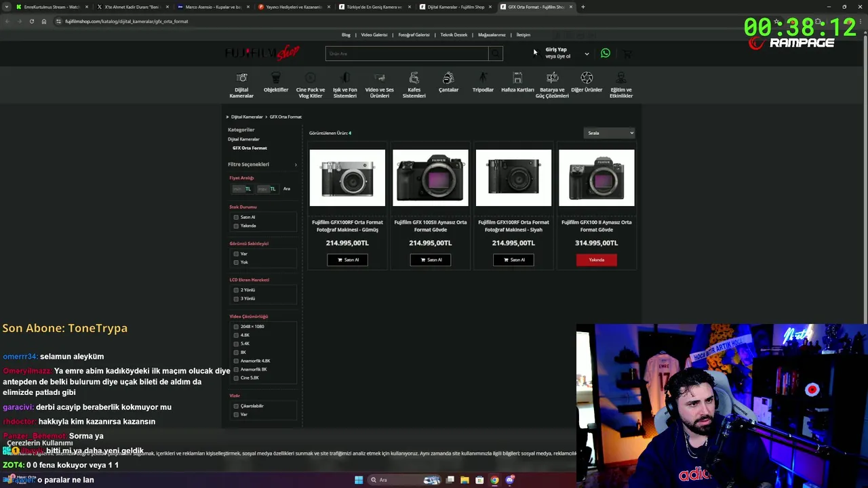Open the Teknik Destek menu link

(454, 35)
